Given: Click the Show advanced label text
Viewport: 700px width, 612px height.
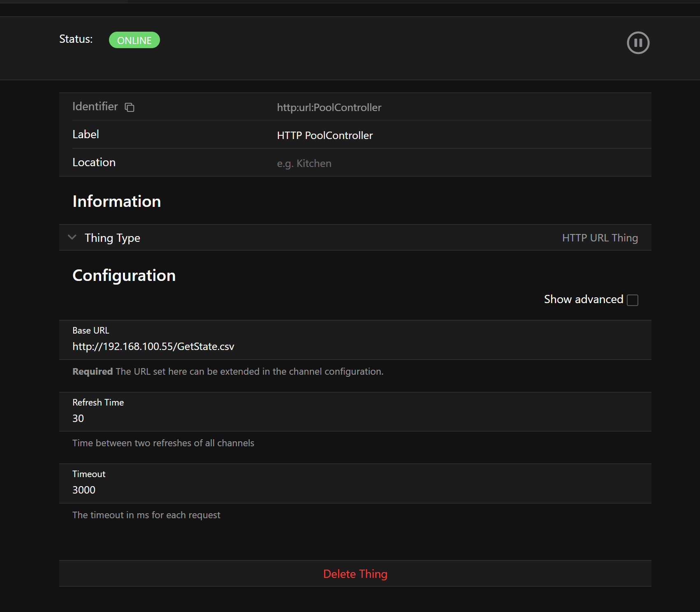Looking at the screenshot, I should [x=584, y=299].
